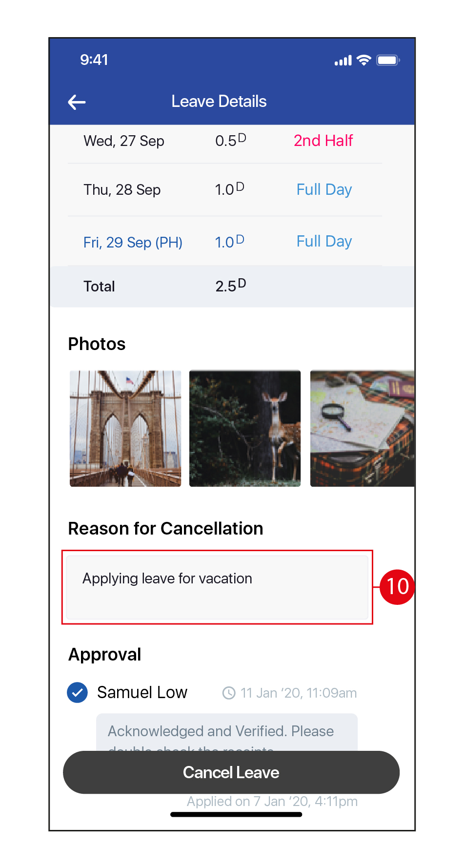Tap the home indicator bar
Viewport: 464px width, 868px height.
click(x=236, y=814)
